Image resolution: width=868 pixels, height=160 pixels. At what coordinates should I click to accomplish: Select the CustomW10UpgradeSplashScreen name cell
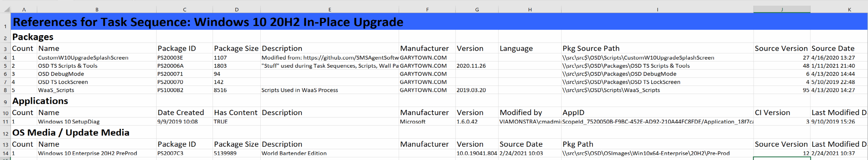point(83,58)
